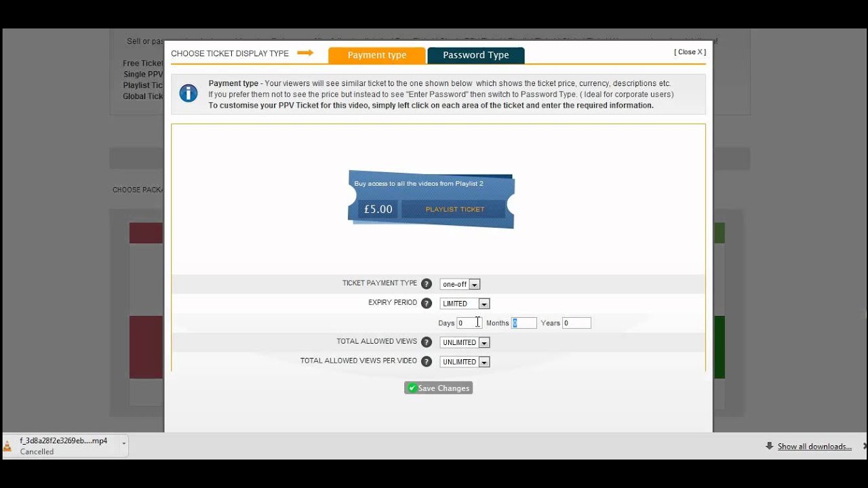The image size is (868, 488).
Task: Click the blue information icon
Action: click(x=189, y=94)
